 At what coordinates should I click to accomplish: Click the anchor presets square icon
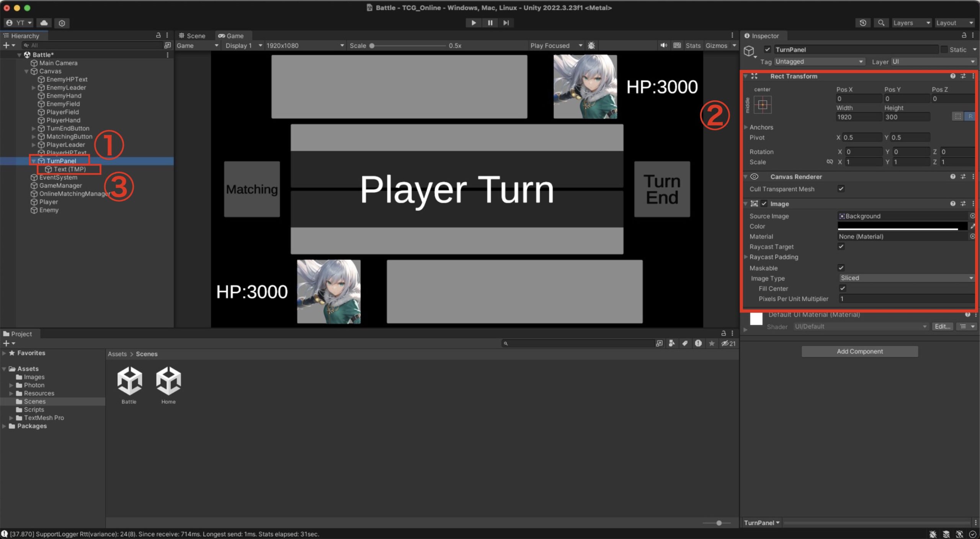pyautogui.click(x=762, y=105)
